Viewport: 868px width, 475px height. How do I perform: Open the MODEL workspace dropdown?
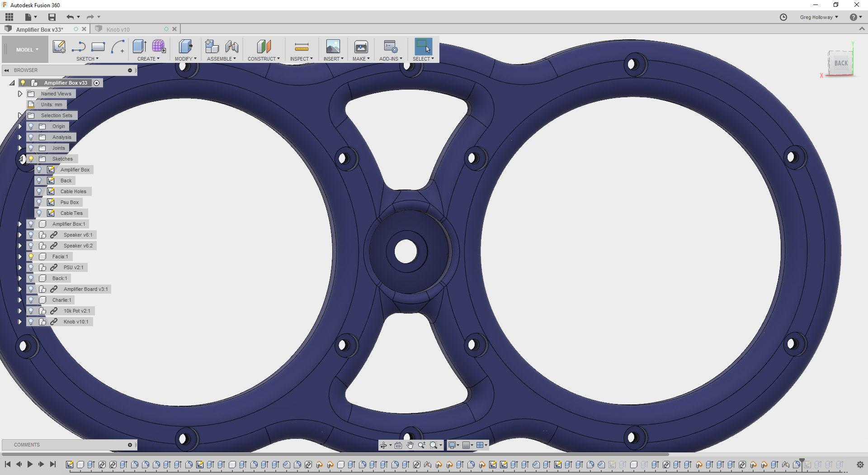pyautogui.click(x=27, y=50)
